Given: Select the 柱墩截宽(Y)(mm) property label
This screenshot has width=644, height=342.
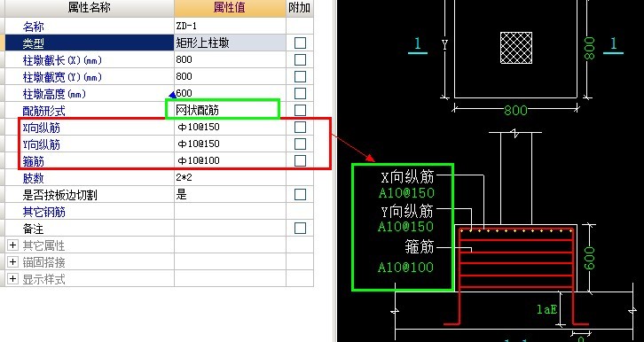Looking at the screenshot, I should click(x=62, y=77).
